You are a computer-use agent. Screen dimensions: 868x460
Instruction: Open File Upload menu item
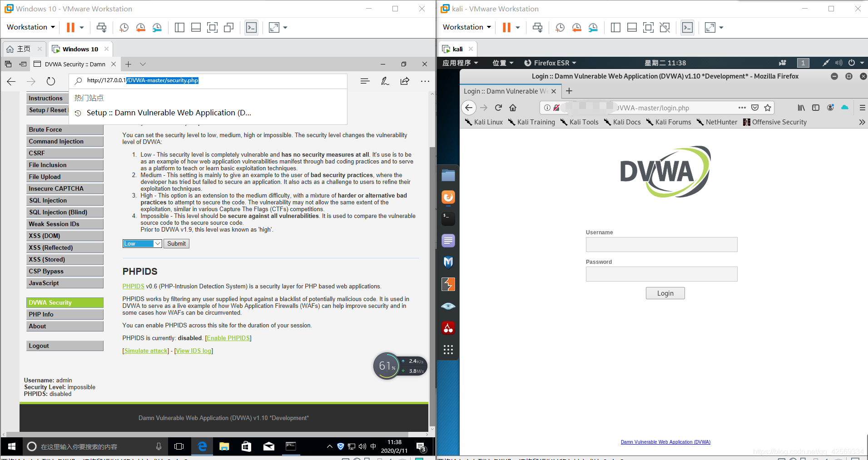tap(65, 177)
